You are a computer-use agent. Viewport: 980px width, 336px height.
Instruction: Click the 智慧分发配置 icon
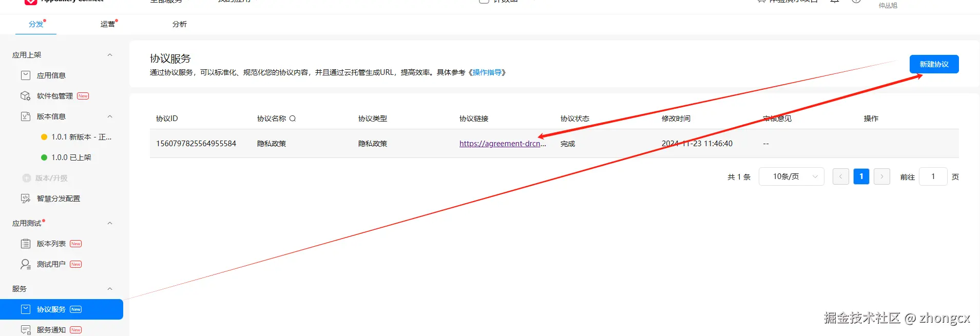click(x=26, y=199)
